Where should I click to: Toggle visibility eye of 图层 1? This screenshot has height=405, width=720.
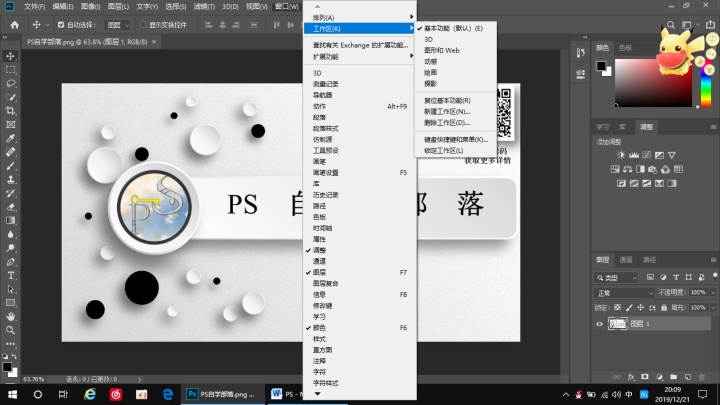599,324
